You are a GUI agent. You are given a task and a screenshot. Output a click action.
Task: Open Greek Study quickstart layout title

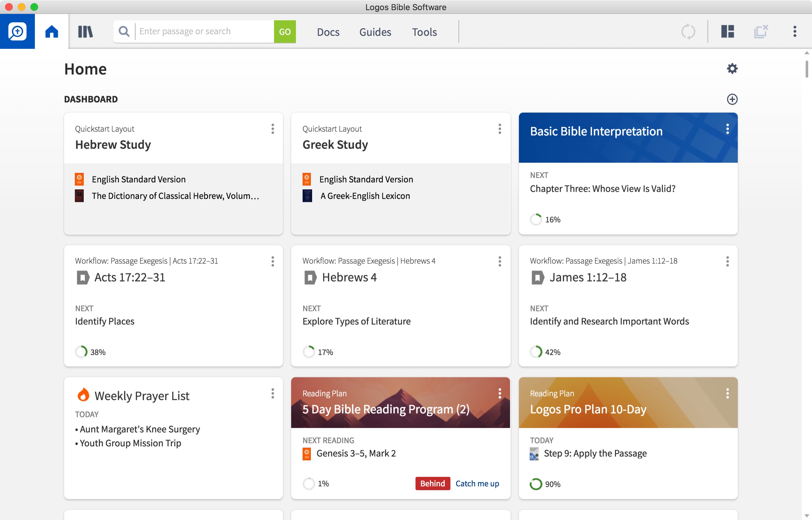[335, 145]
